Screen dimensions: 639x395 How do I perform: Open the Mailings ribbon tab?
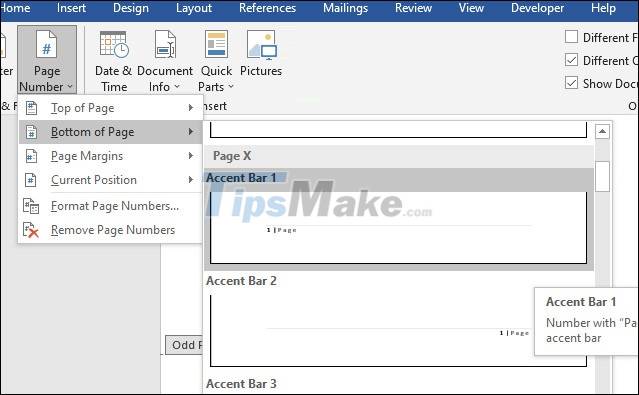[346, 8]
